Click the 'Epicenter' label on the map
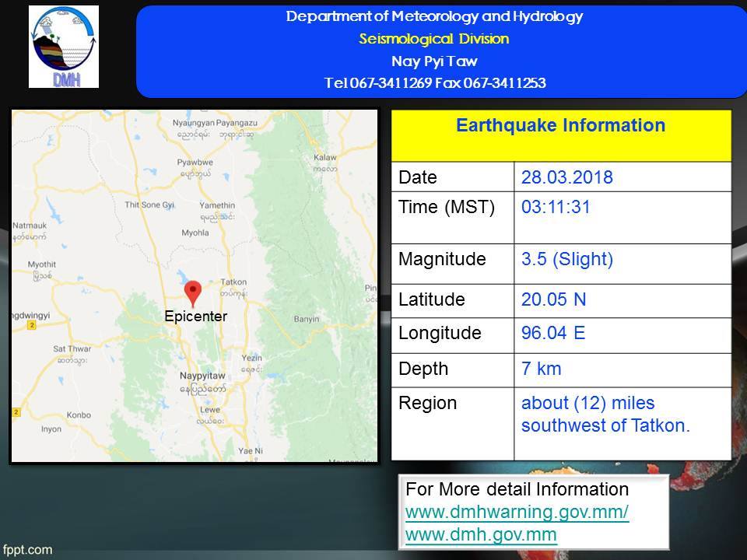 [196, 317]
